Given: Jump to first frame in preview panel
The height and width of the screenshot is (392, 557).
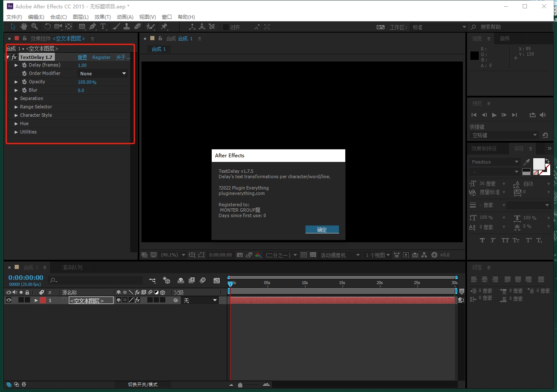Looking at the screenshot, I should (x=474, y=115).
